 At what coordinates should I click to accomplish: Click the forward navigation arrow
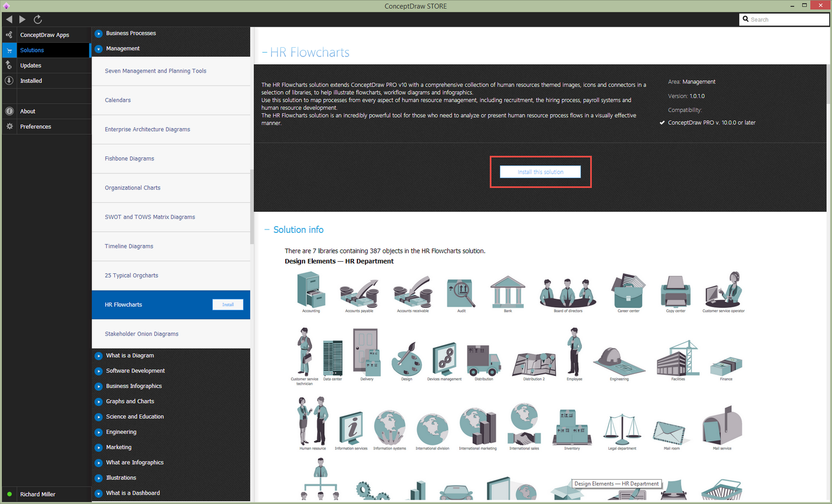coord(22,19)
